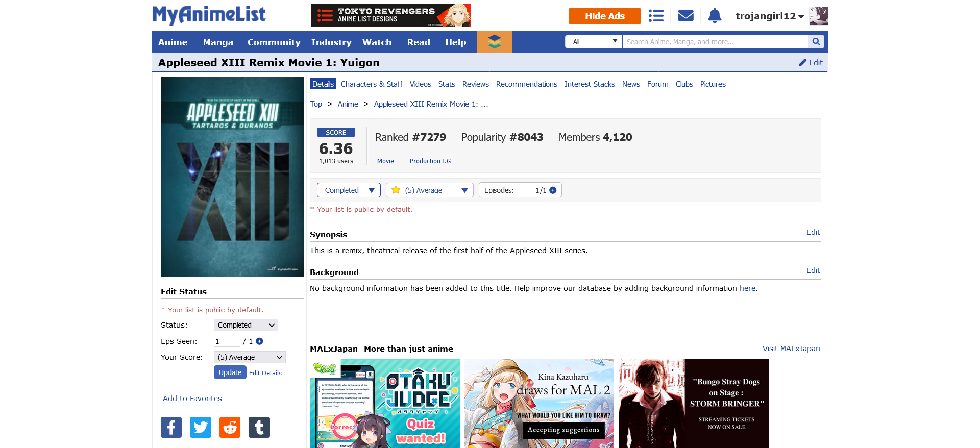
Task: Open the Industry menu
Action: pyautogui.click(x=331, y=42)
